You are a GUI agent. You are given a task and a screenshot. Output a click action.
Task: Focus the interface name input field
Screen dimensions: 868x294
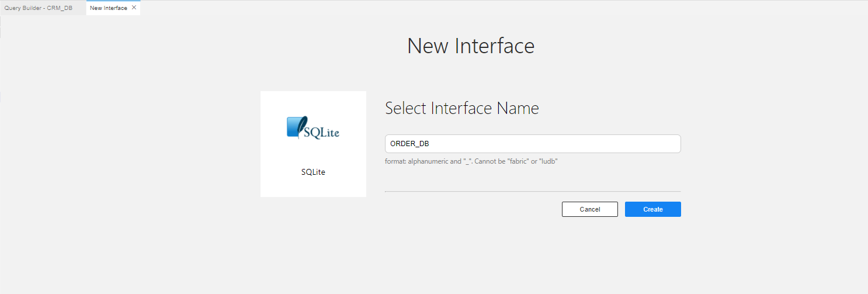tap(532, 144)
